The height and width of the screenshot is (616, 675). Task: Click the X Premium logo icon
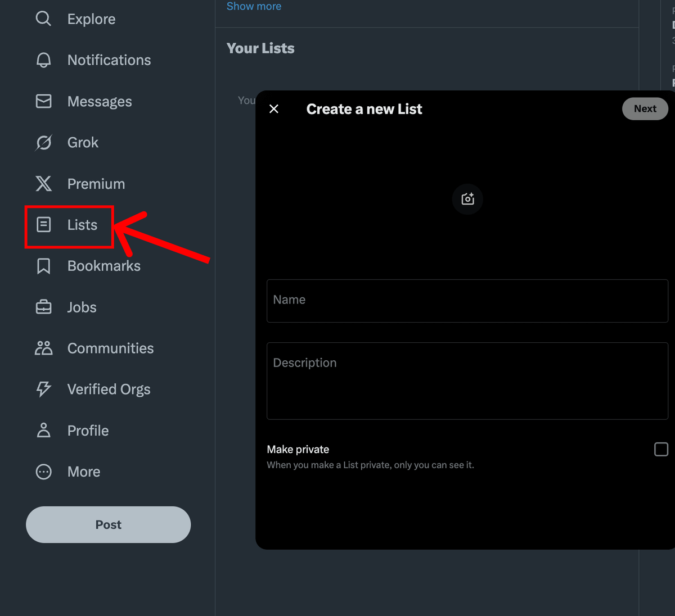pyautogui.click(x=43, y=184)
